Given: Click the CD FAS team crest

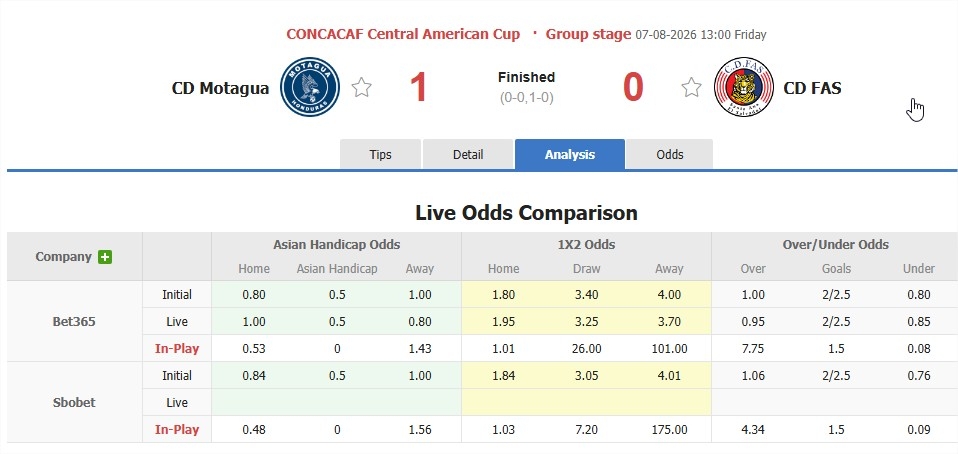Looking at the screenshot, I should 744,87.
